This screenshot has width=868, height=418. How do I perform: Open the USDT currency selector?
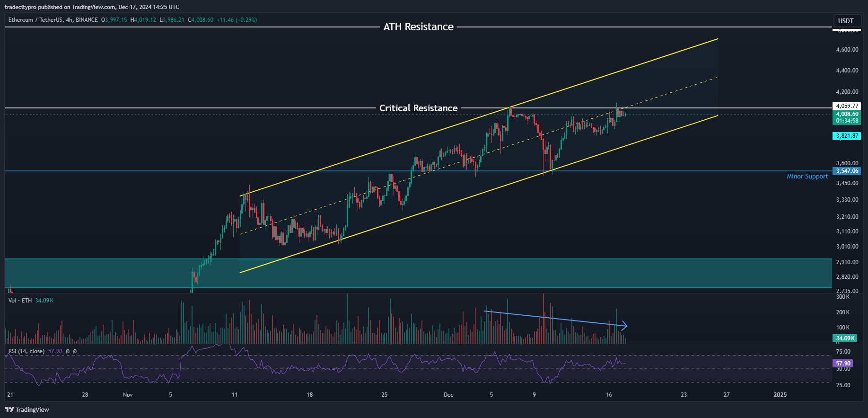[846, 21]
